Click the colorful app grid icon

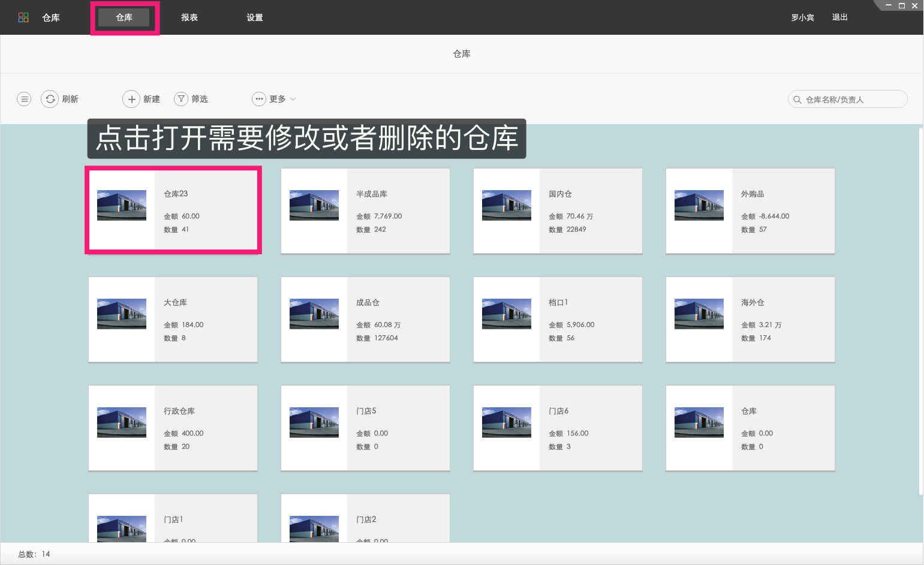coord(23,17)
